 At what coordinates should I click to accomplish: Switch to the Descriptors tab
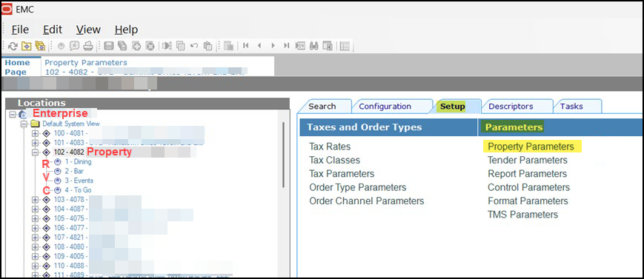click(x=511, y=107)
